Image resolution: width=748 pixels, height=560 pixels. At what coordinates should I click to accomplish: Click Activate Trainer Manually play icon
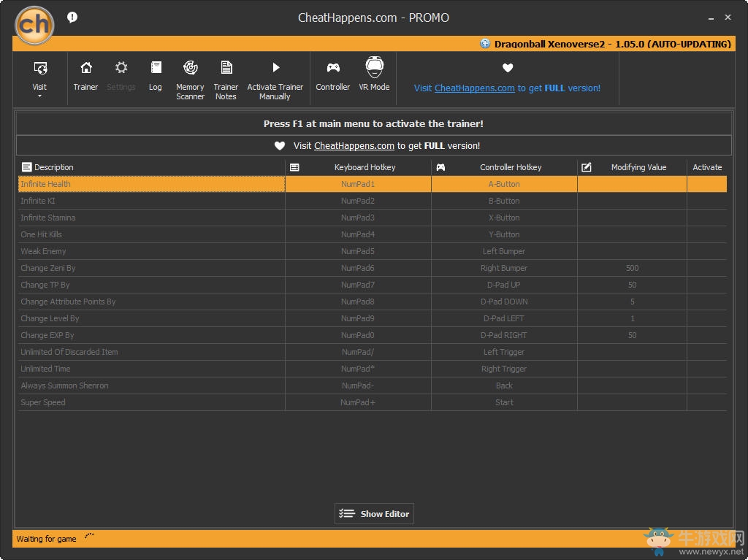[275, 68]
